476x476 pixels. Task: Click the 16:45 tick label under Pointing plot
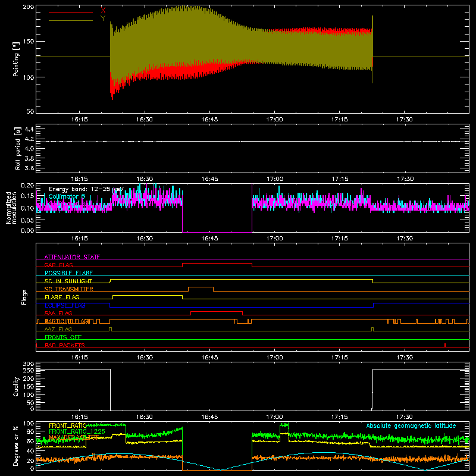(x=210, y=120)
